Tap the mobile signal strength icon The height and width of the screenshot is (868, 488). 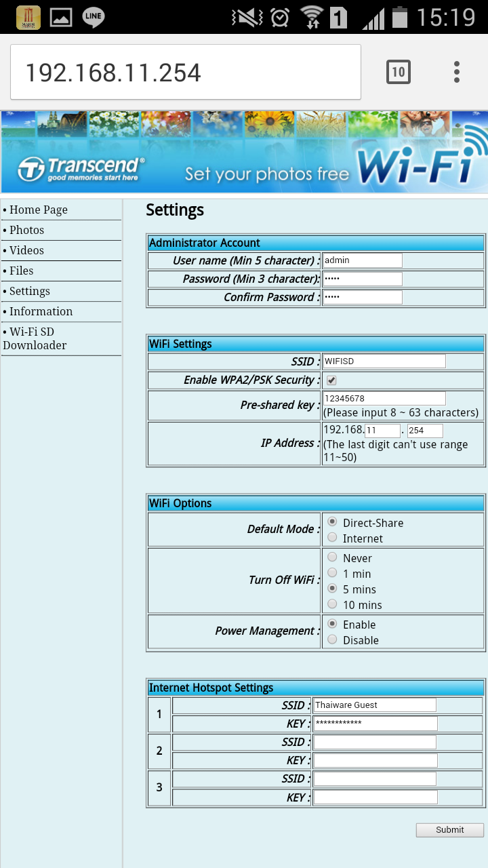click(373, 18)
